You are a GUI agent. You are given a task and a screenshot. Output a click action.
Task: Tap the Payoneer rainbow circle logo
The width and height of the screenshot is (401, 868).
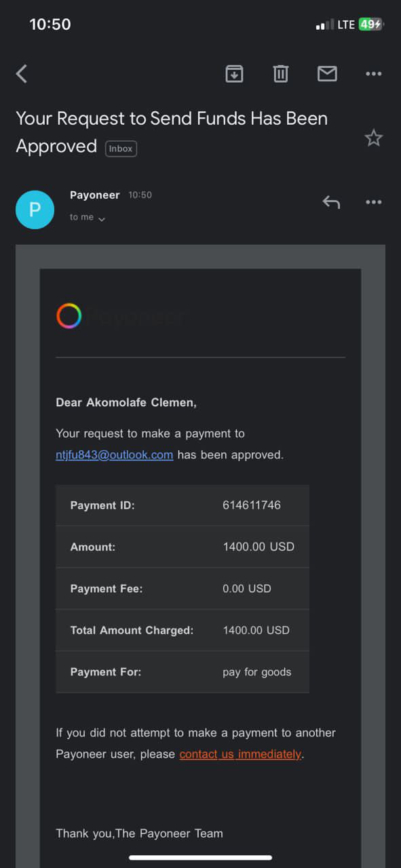click(69, 316)
